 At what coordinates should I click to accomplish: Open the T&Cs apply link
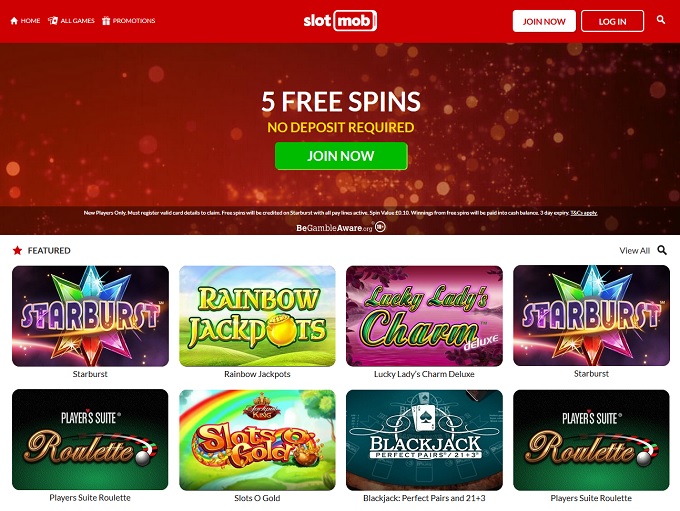[584, 213]
